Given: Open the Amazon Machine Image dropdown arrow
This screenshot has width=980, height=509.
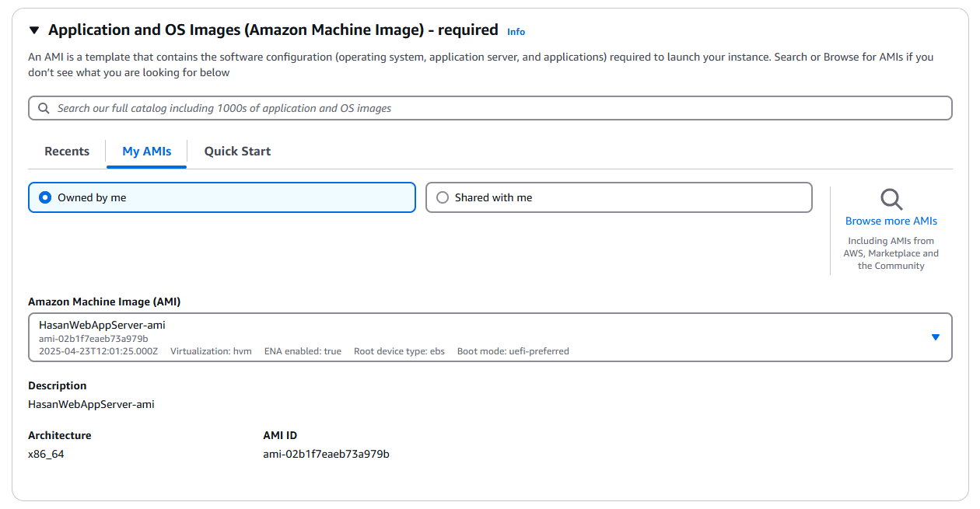Looking at the screenshot, I should (936, 337).
